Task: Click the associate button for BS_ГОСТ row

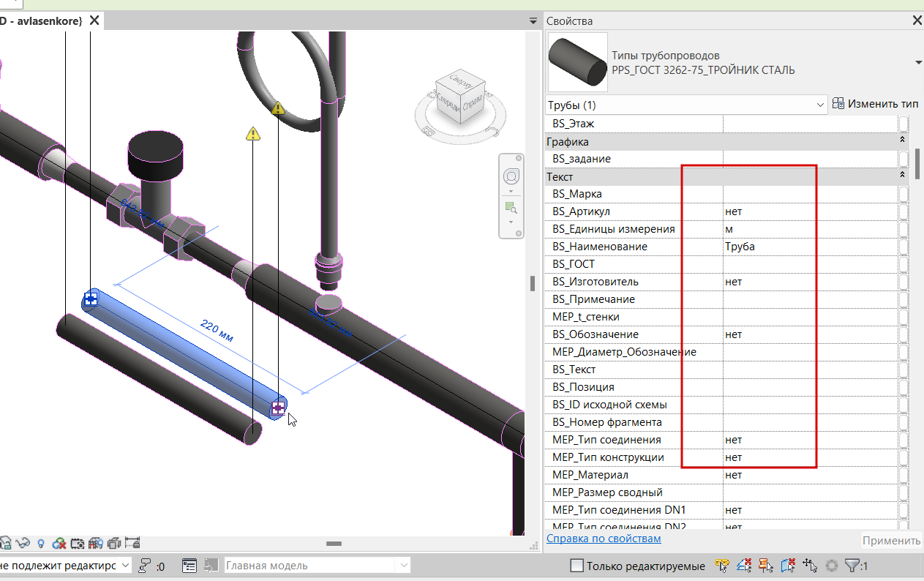Action: pyautogui.click(x=904, y=264)
